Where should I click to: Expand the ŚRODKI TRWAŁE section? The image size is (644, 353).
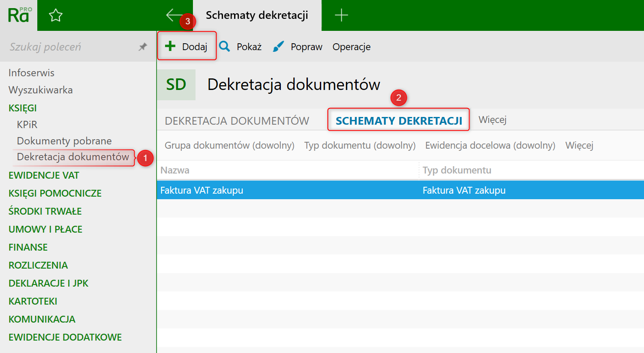pyautogui.click(x=45, y=211)
